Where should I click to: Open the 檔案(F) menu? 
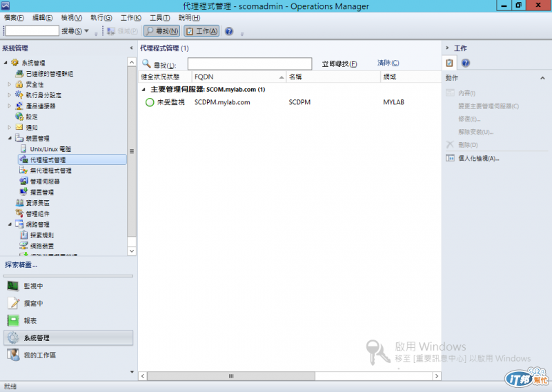(14, 18)
